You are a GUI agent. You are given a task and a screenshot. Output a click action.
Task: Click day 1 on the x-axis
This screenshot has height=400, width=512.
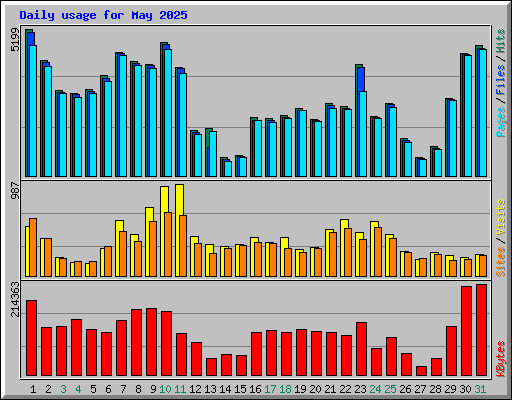click(x=33, y=389)
